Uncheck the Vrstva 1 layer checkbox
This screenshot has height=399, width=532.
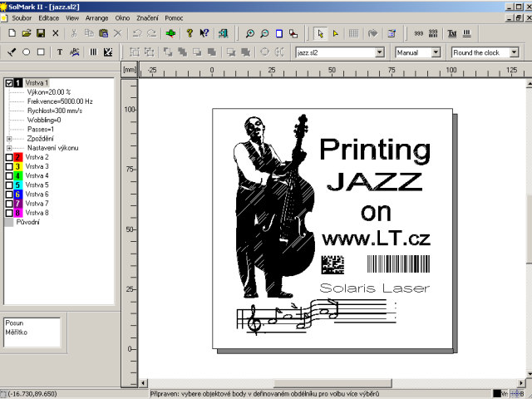[x=9, y=83]
